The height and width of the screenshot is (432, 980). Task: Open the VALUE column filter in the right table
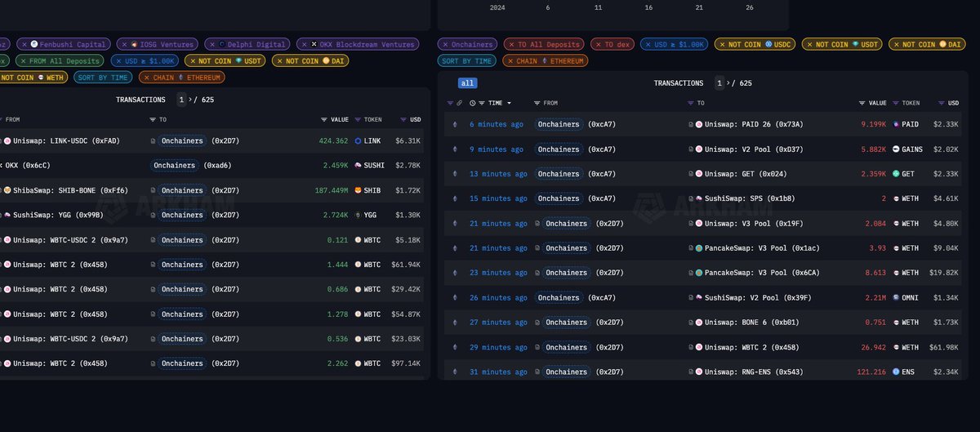(862, 103)
